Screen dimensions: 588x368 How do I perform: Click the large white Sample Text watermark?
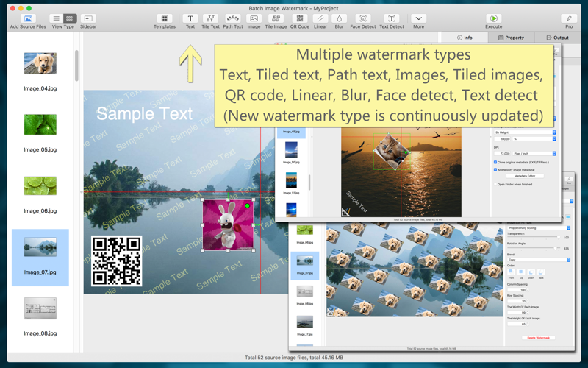click(144, 114)
